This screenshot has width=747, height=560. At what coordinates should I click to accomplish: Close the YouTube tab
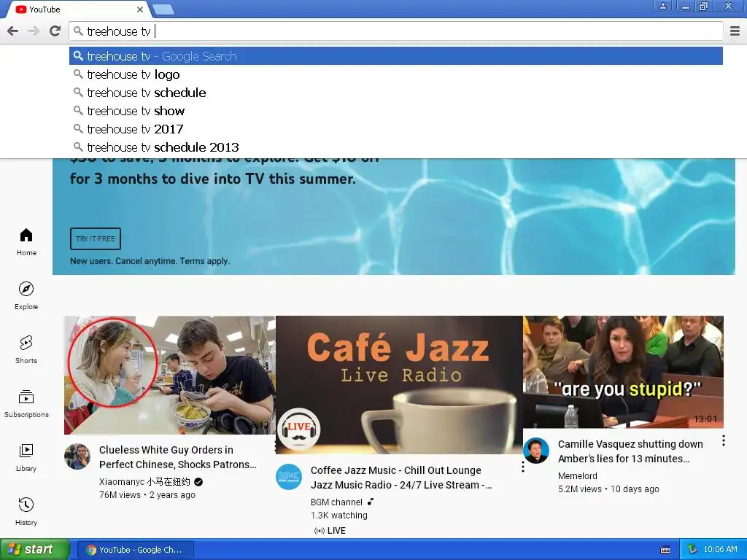pyautogui.click(x=139, y=9)
